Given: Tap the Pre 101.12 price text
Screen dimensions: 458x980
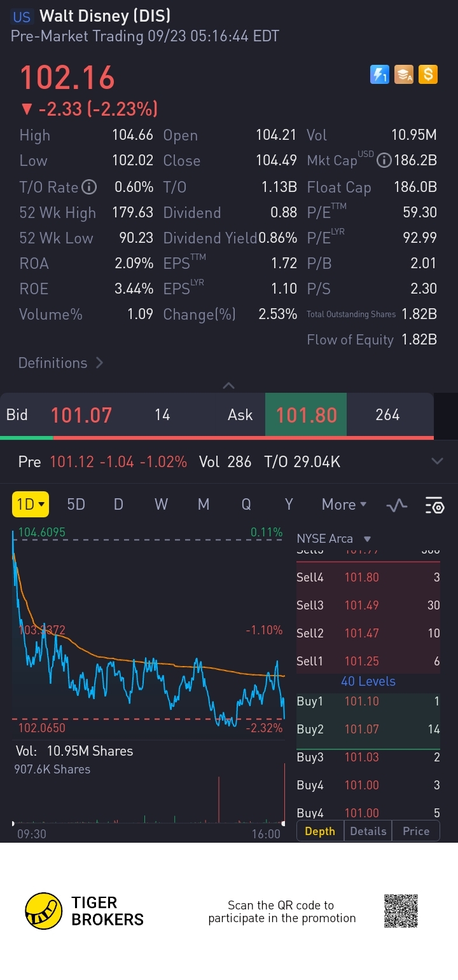Looking at the screenshot, I should click(x=72, y=462).
